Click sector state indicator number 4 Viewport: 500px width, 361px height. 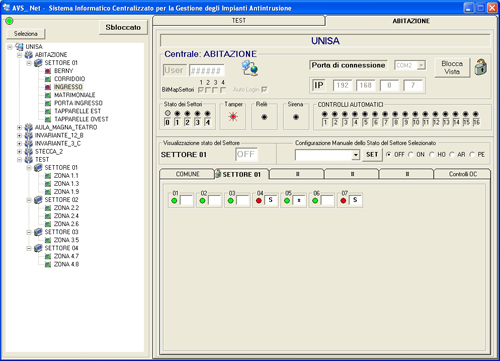207,113
